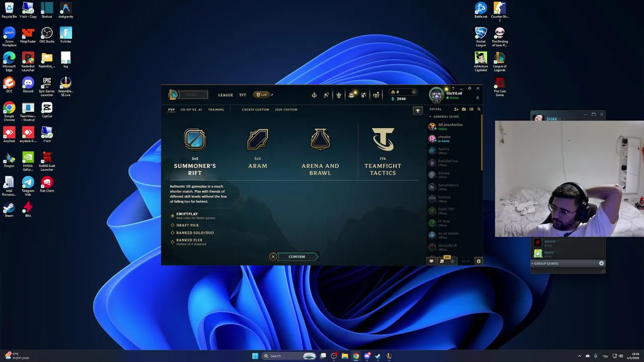This screenshot has width=644, height=362.
Task: Select offline friend BaByBaChus
Action: 453,162
